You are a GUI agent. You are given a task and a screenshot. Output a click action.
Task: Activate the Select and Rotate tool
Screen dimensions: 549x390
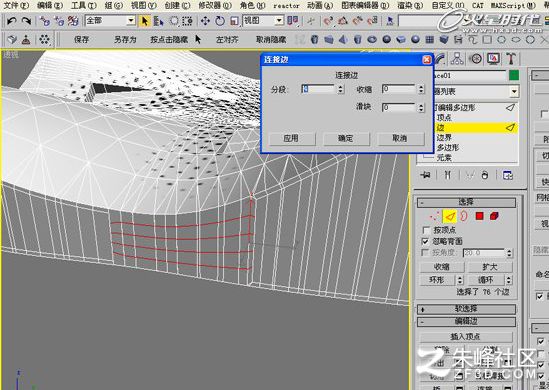point(220,21)
